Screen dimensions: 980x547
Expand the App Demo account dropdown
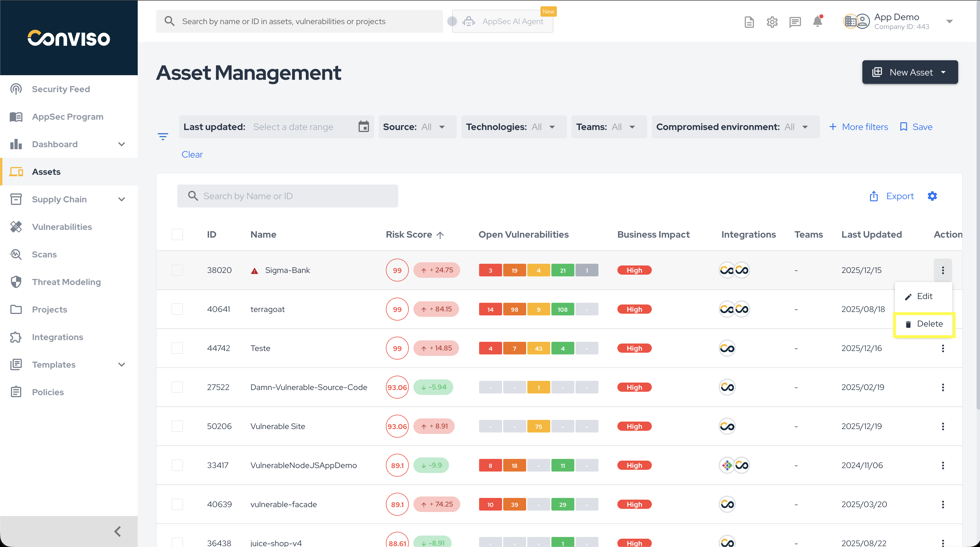950,22
